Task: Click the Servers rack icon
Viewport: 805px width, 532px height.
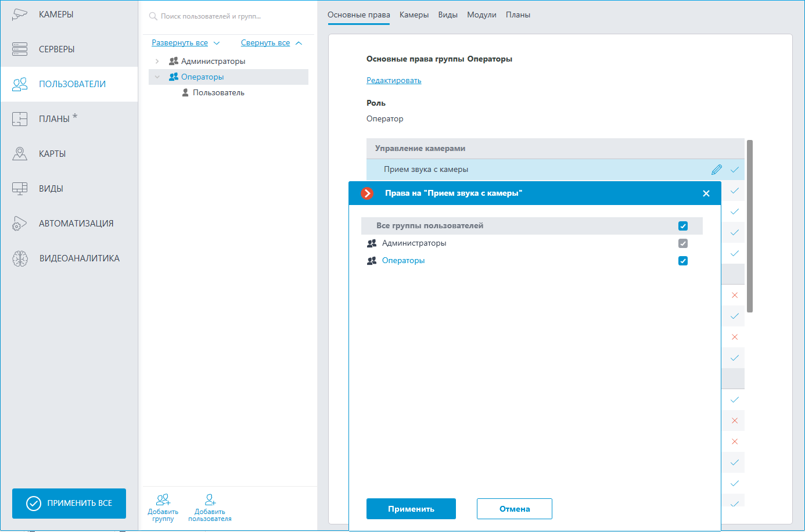Action: coord(20,49)
